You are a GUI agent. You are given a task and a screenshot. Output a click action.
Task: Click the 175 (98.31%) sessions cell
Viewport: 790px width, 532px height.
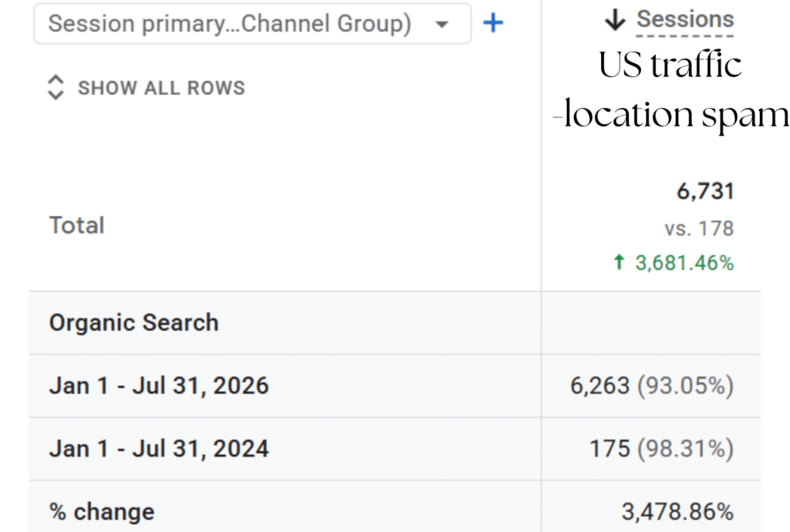coord(661,449)
